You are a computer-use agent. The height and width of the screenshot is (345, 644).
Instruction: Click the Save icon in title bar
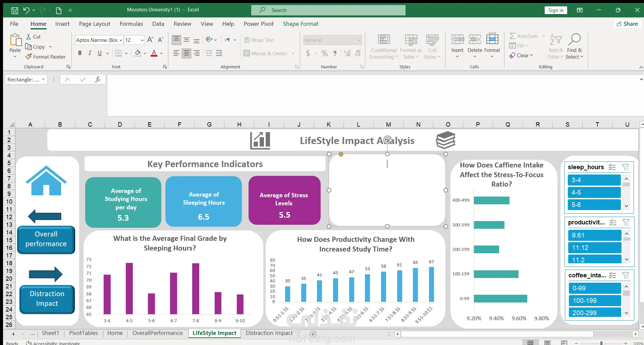(x=15, y=10)
